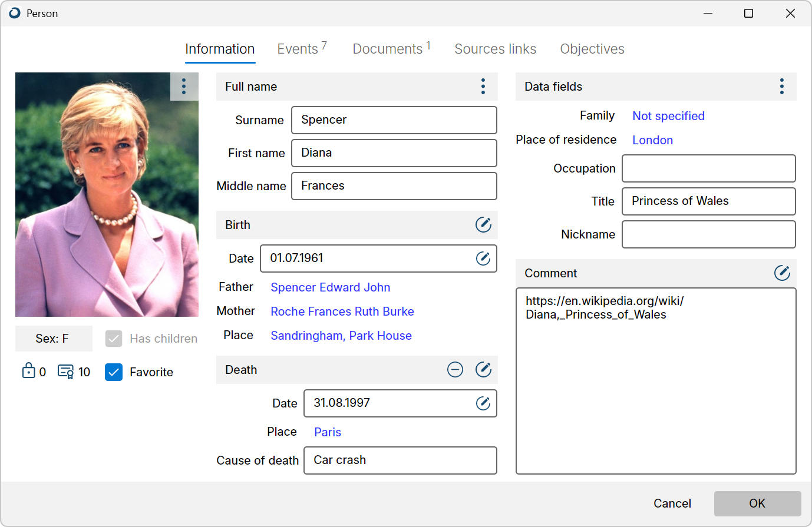Confirm changes with the OK button
The width and height of the screenshot is (812, 527).
pyautogui.click(x=757, y=503)
